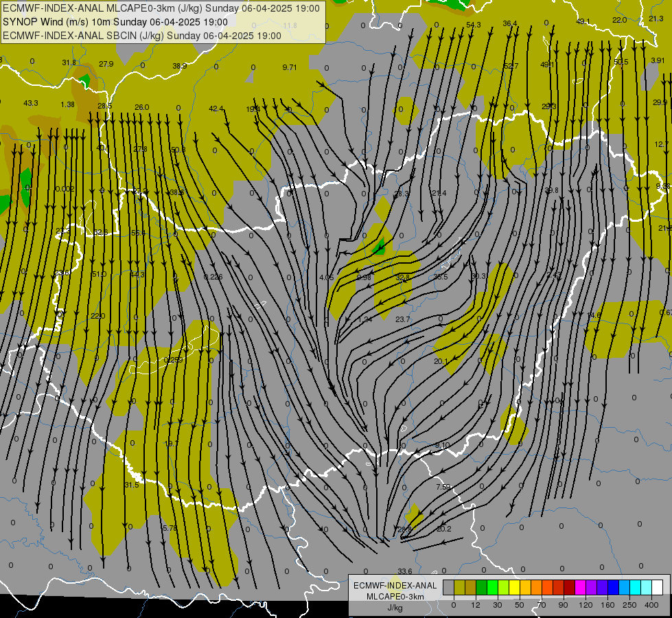Click the 43.3 grid value
672x618 pixels.
[31, 104]
